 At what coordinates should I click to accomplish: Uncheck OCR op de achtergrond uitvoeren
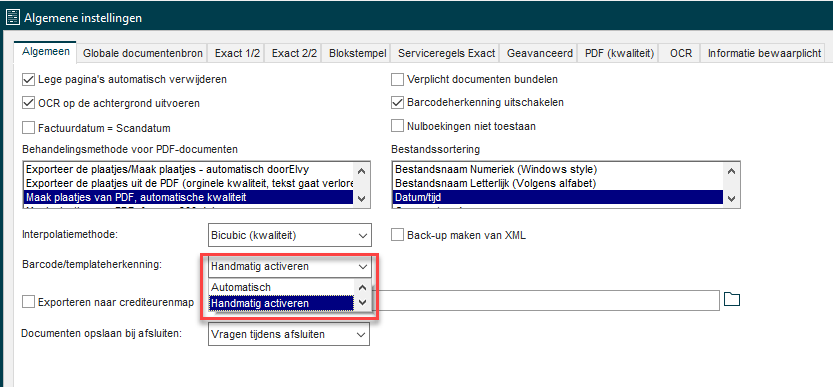click(x=28, y=103)
